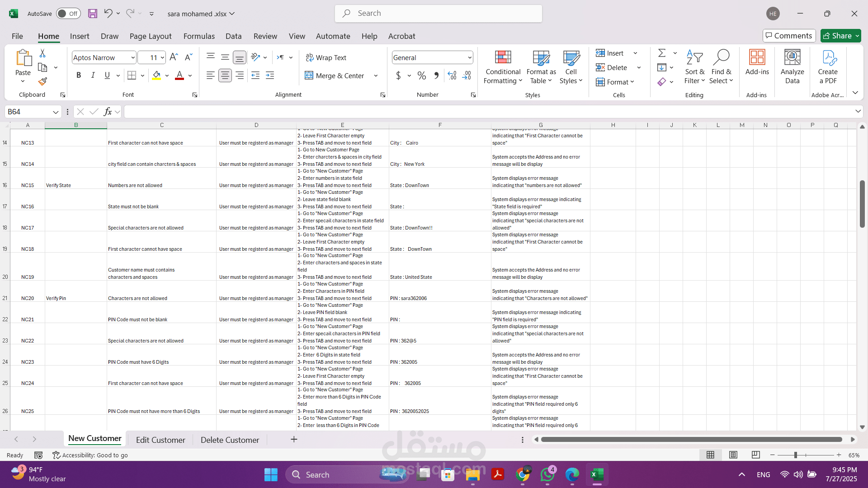Switch to Edit Customer sheet tab
Image resolution: width=868 pixels, height=488 pixels.
pos(160,440)
